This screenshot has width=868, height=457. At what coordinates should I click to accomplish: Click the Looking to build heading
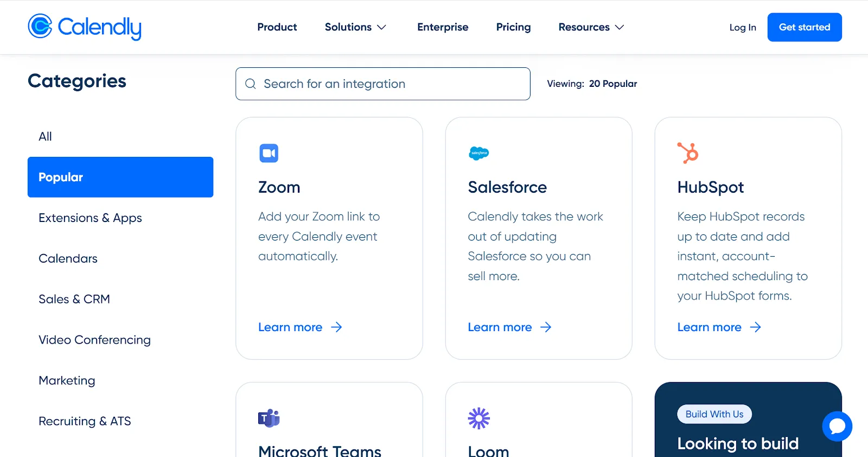point(738,444)
